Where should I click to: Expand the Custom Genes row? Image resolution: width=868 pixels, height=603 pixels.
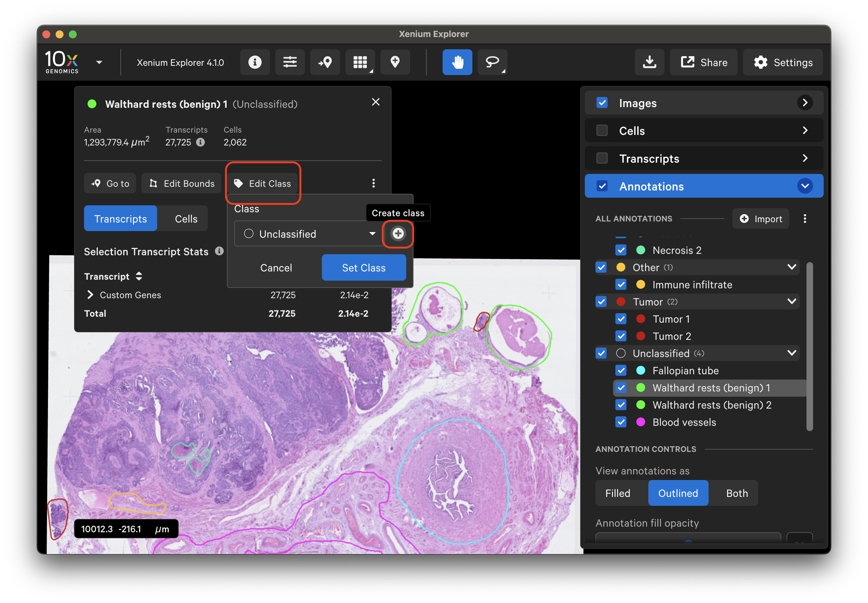pyautogui.click(x=90, y=295)
